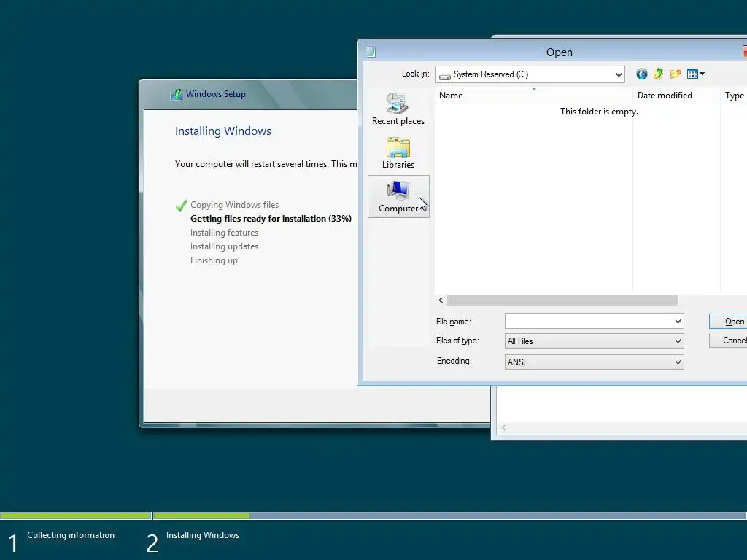Select Libraries in the places bar
Image resolution: width=747 pixels, height=560 pixels.
click(398, 153)
